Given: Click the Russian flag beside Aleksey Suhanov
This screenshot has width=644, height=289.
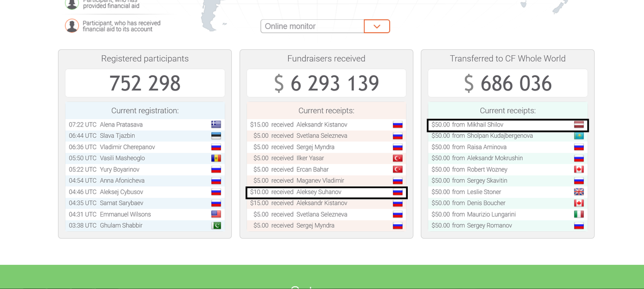Looking at the screenshot, I should pyautogui.click(x=398, y=192).
